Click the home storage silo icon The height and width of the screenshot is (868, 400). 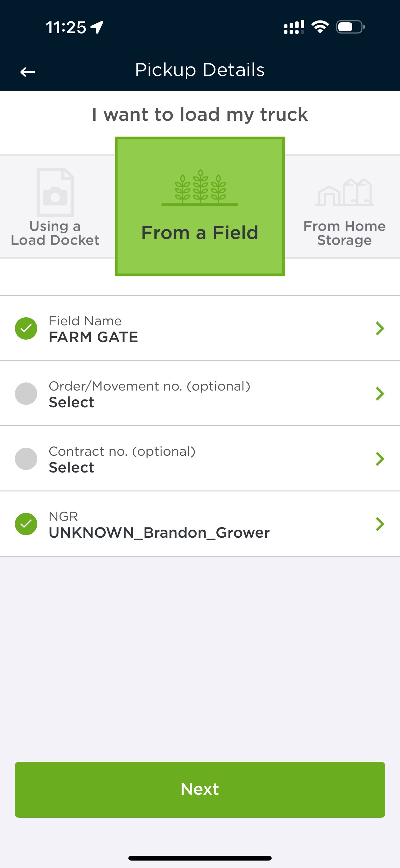tap(344, 192)
